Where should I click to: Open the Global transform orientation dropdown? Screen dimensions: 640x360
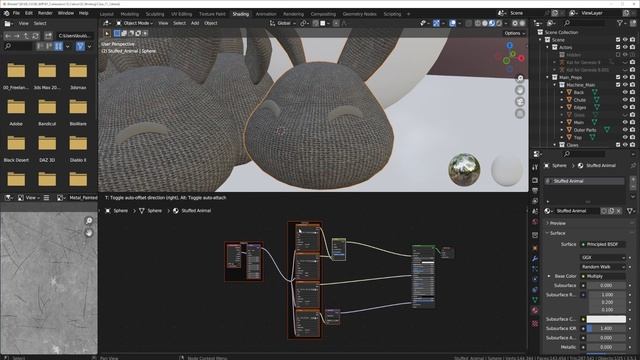pos(283,23)
